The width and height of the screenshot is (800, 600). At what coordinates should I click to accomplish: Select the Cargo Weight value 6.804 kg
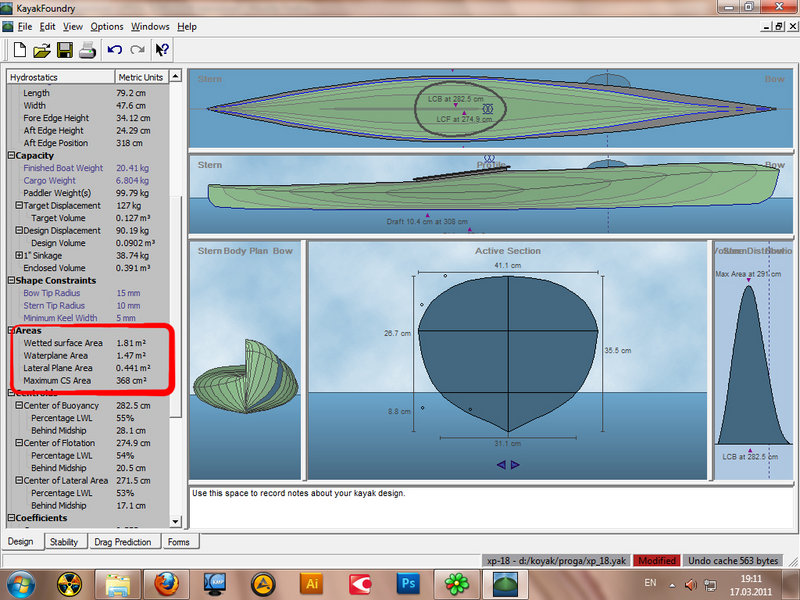[132, 181]
